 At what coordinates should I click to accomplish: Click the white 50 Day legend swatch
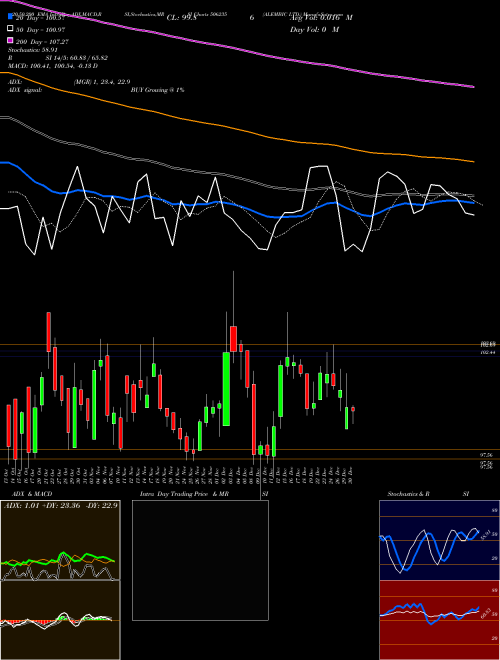(11, 29)
